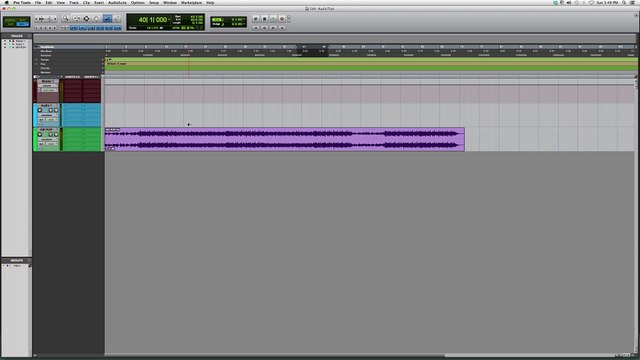The height and width of the screenshot is (360, 640).
Task: Recall zoom preset 5
Action: tap(55, 28)
